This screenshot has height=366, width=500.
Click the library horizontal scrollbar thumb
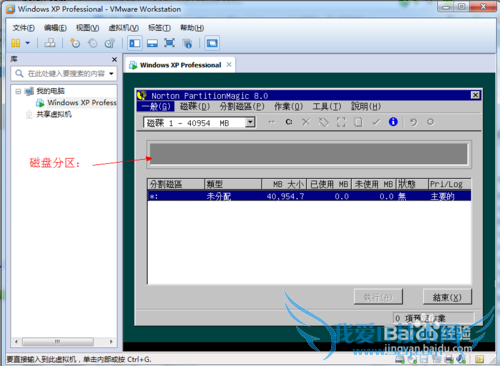(x=58, y=342)
